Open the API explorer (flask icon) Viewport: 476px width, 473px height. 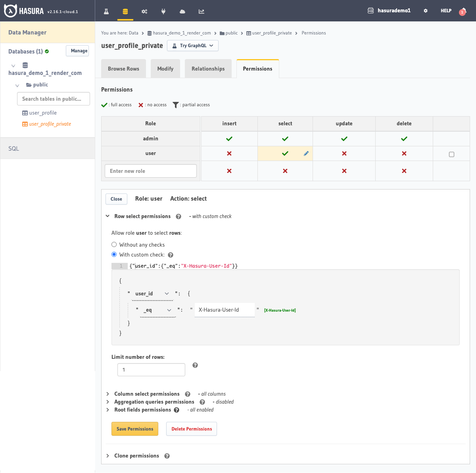coord(106,11)
